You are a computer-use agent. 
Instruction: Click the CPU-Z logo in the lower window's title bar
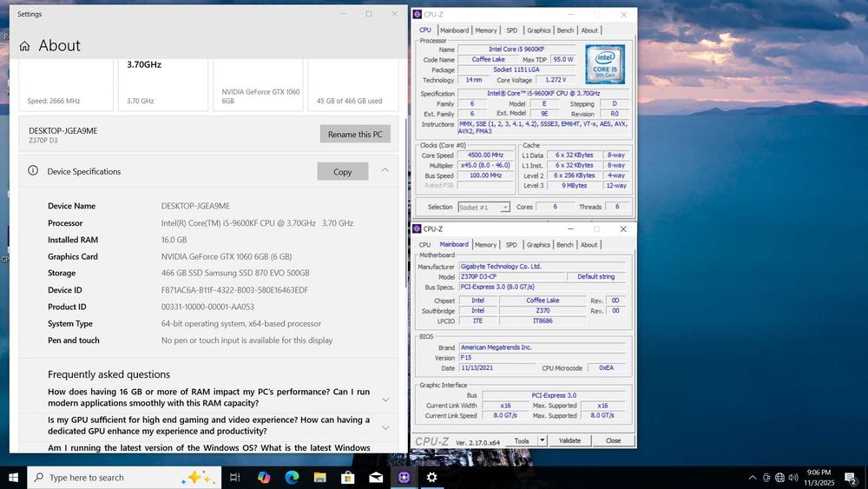(x=417, y=228)
